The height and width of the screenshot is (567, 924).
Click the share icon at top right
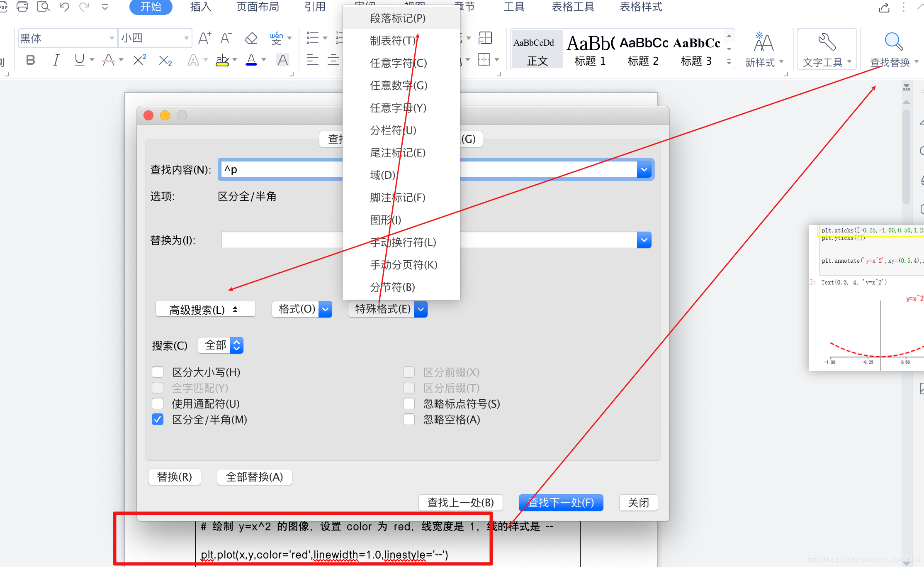click(884, 7)
